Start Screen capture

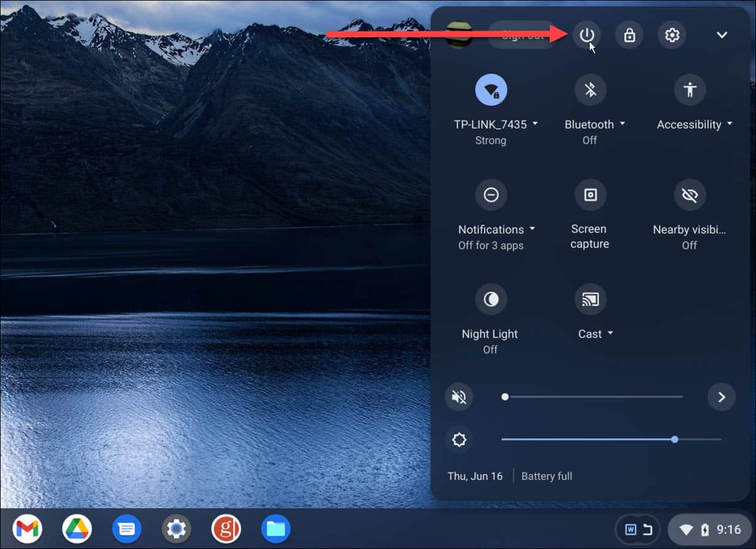[590, 195]
